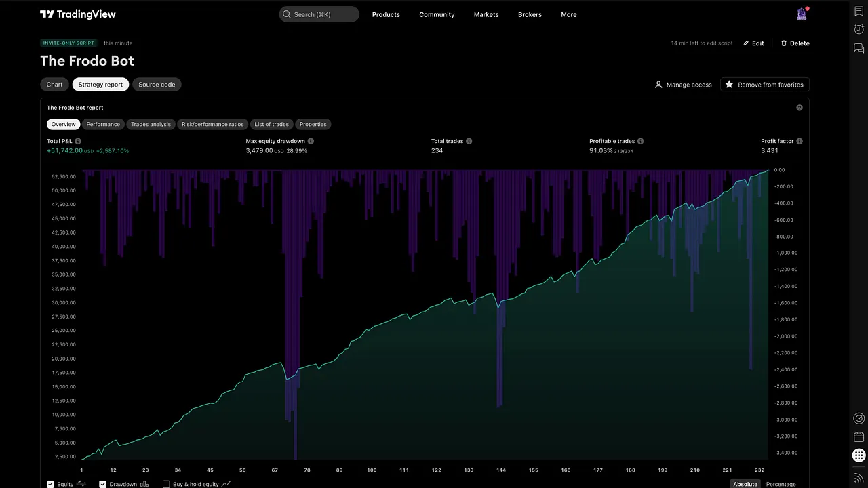Select the Overview report tab

(64, 124)
